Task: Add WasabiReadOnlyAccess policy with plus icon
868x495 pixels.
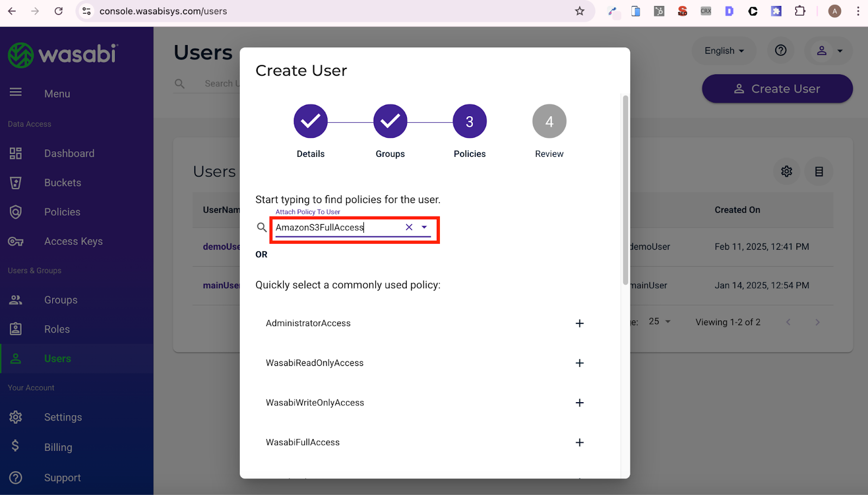Action: coord(579,363)
